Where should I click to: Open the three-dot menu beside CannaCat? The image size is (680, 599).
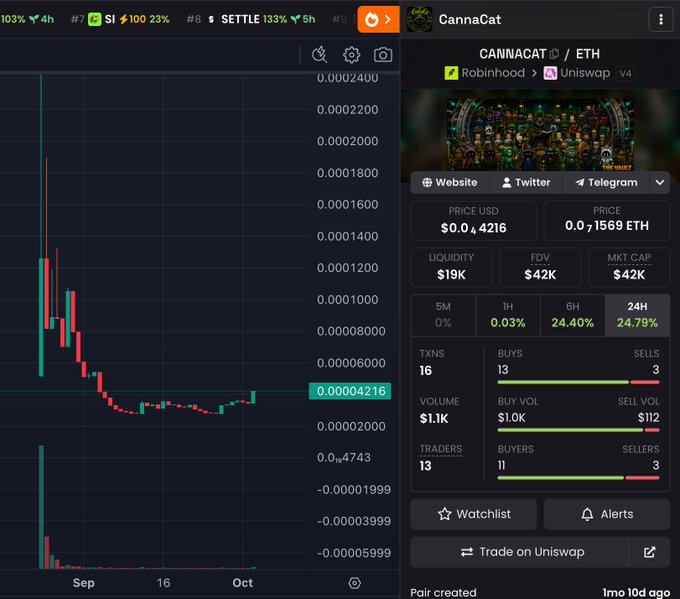click(x=660, y=20)
